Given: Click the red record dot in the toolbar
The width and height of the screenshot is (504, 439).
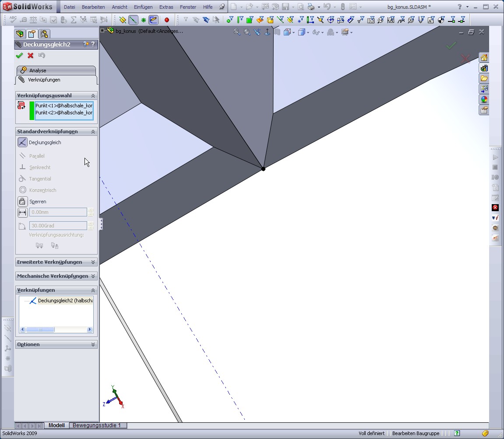Looking at the screenshot, I should (x=167, y=20).
